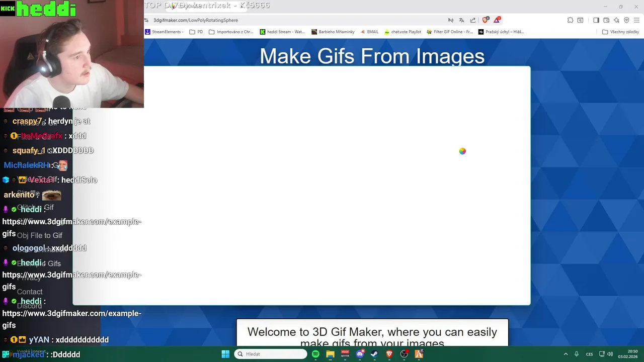Open the heddi Stream bookmark

tap(282, 32)
